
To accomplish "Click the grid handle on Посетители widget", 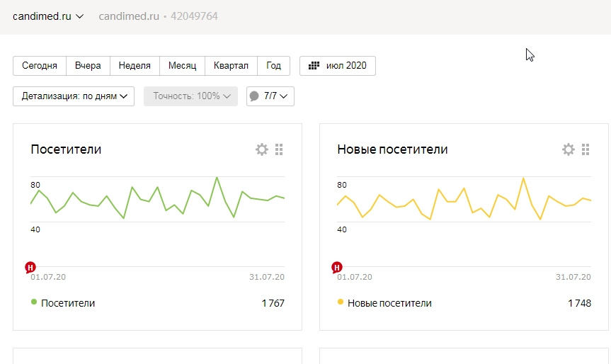I will [x=279, y=149].
